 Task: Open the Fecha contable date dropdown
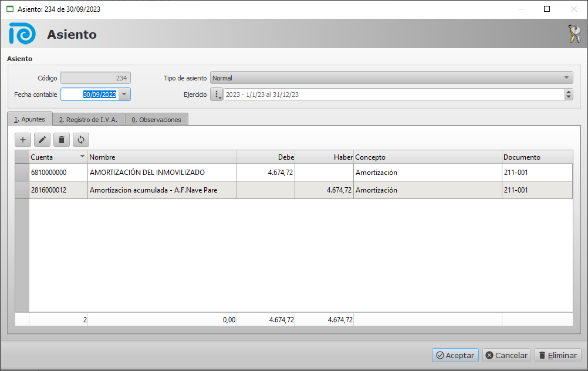coord(124,95)
